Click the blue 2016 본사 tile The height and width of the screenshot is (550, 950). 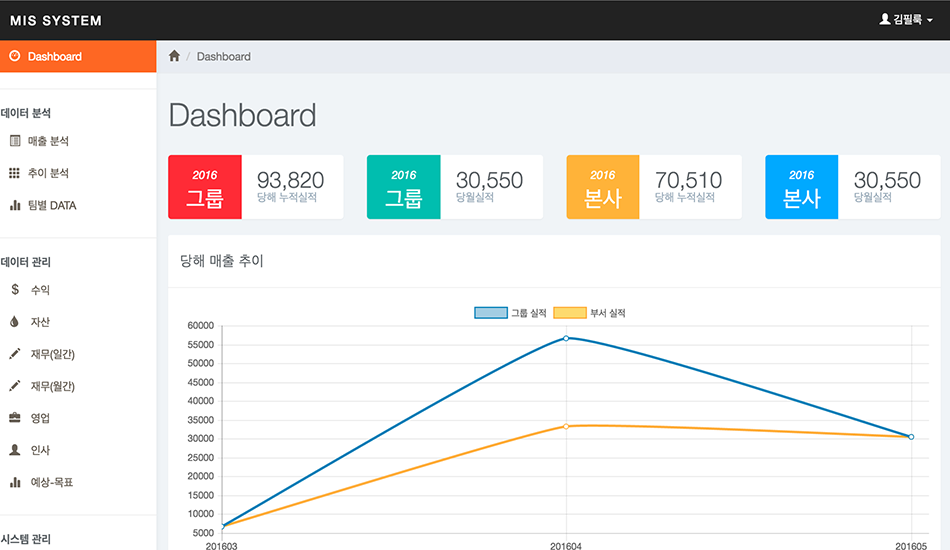(x=801, y=187)
